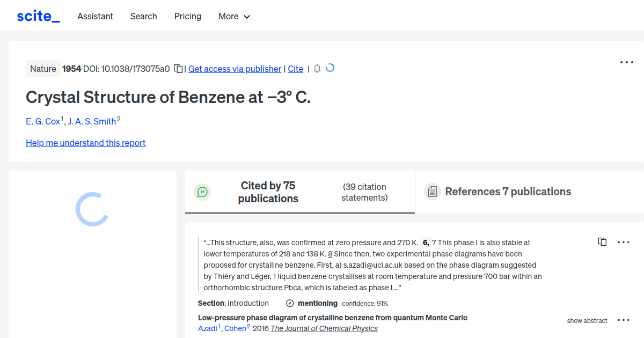
Task: Open the citation card's three-dot options menu
Action: coord(624,241)
